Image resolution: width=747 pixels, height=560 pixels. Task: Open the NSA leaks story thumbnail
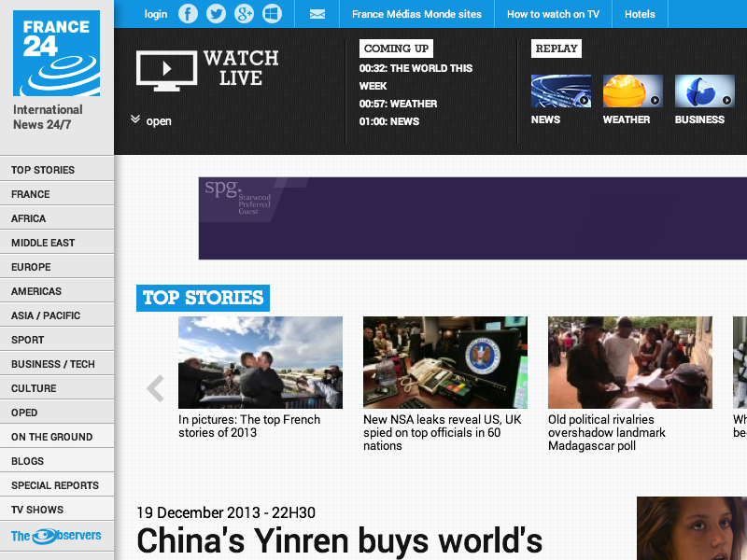444,362
